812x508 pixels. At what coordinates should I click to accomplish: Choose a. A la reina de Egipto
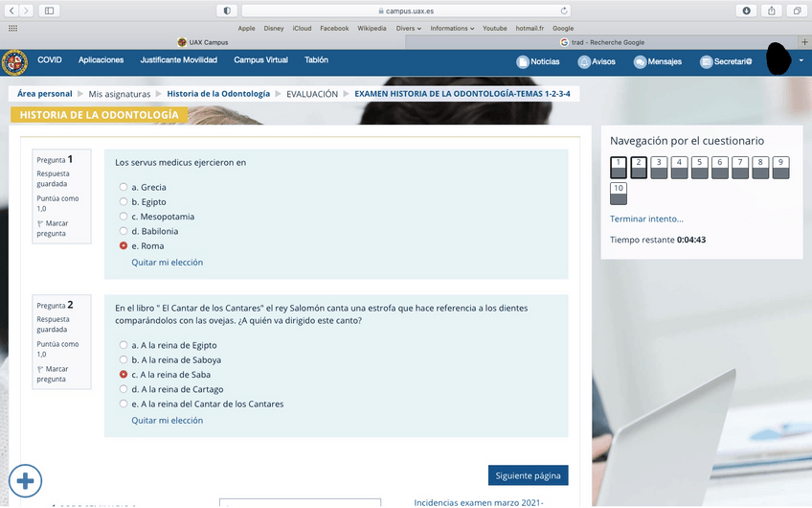tap(124, 345)
